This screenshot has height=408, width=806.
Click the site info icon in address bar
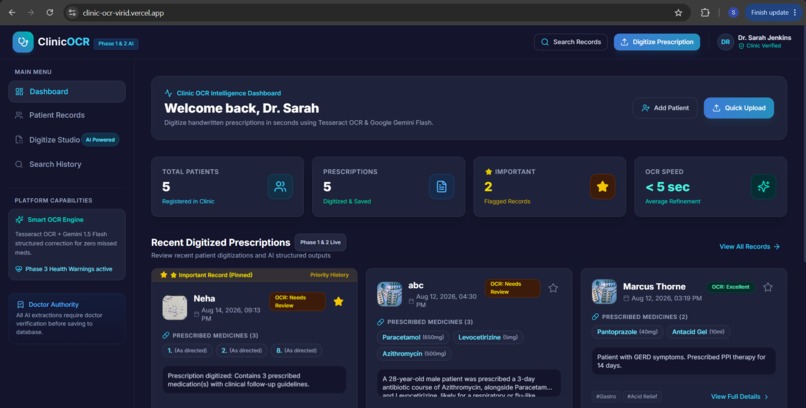(x=72, y=13)
